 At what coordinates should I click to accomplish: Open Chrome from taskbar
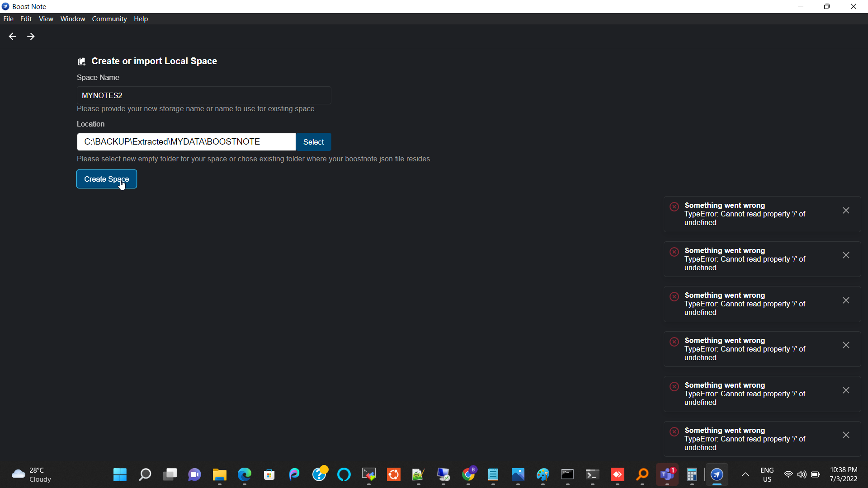(468, 474)
